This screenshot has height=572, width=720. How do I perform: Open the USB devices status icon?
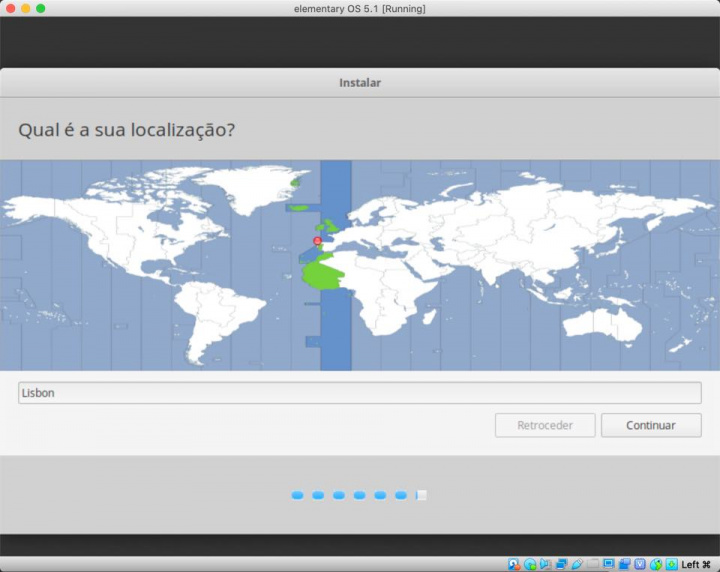tap(577, 564)
